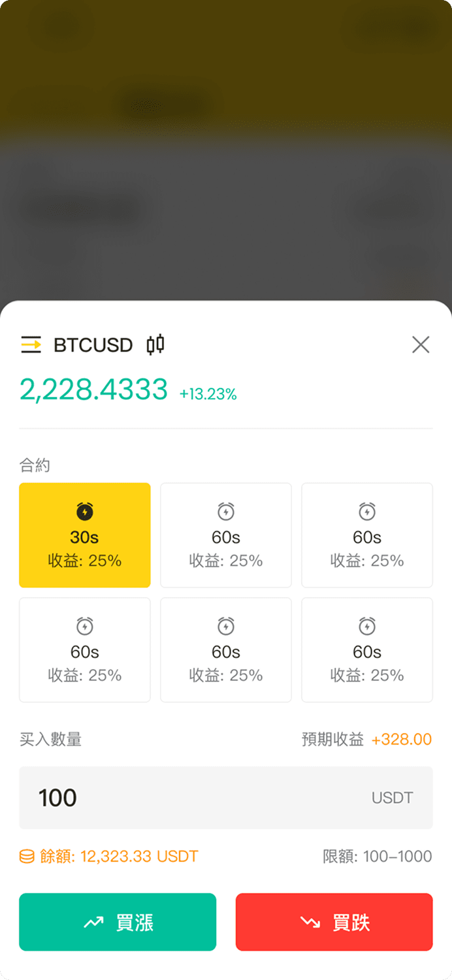Image resolution: width=452 pixels, height=980 pixels.
Task: Choose the middle 60s contract in the second row
Action: click(226, 650)
